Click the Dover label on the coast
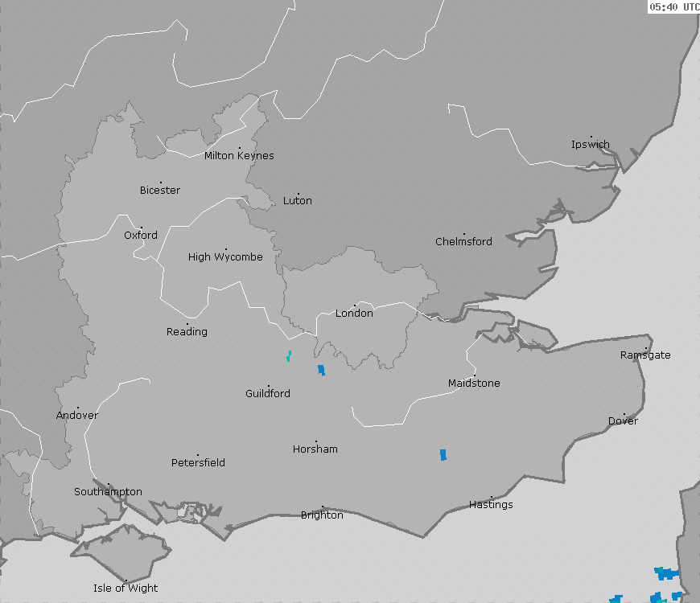This screenshot has width=700, height=603. (x=623, y=421)
